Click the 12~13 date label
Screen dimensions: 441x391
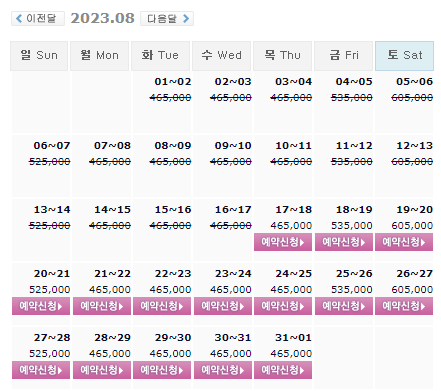414,146
